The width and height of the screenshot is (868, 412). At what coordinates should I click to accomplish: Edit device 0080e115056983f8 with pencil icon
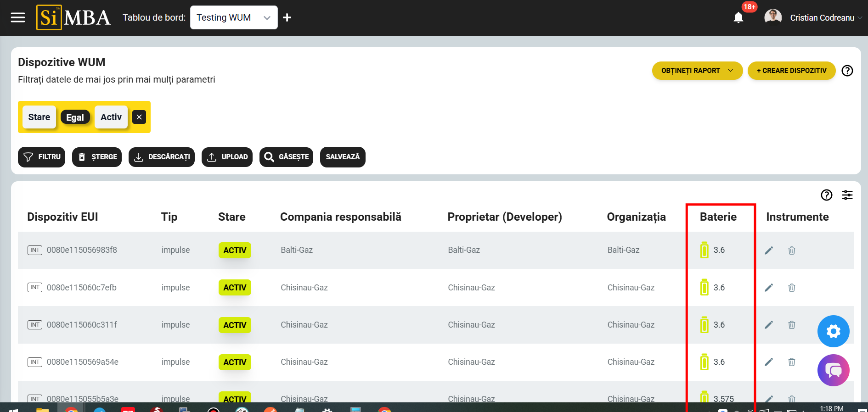click(769, 250)
